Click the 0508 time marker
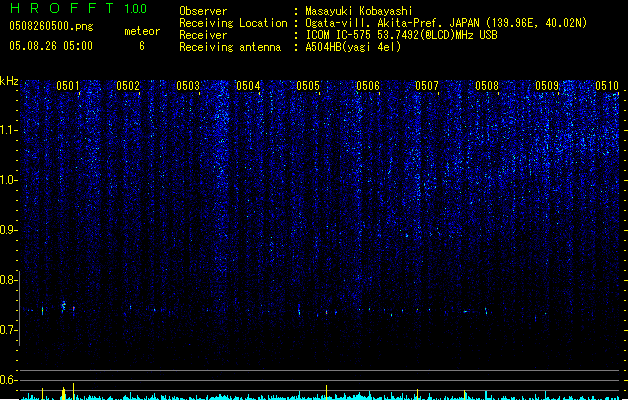The image size is (629, 400). click(487, 86)
